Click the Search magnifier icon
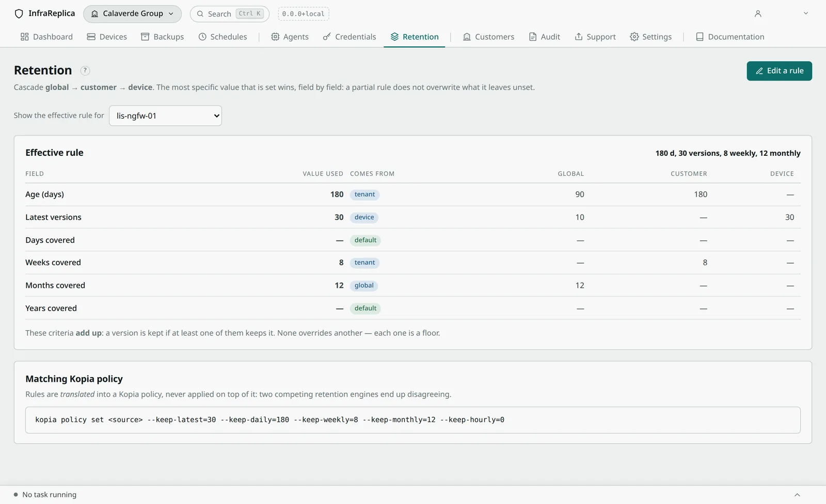Screen dimensions: 826x504 [200, 14]
